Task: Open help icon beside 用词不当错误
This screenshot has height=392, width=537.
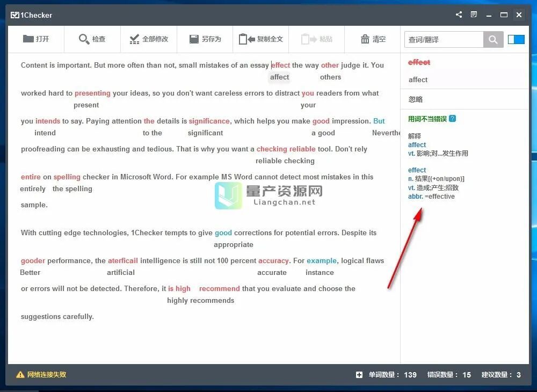Action: pyautogui.click(x=452, y=119)
